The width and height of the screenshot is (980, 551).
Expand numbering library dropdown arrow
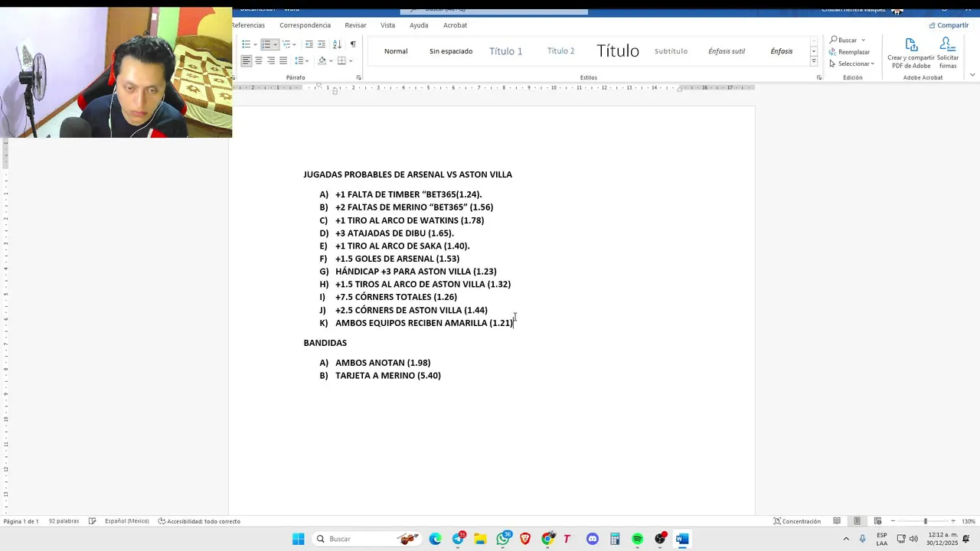(x=275, y=44)
